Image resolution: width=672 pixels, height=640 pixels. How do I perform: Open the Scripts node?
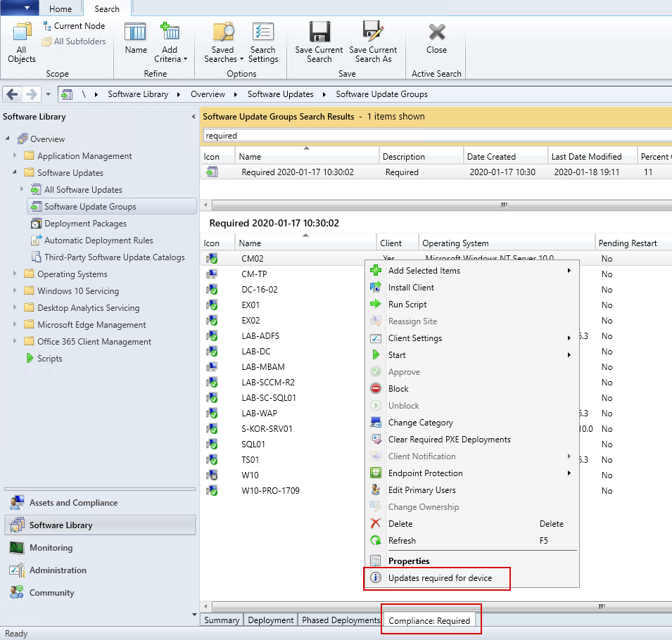44,358
